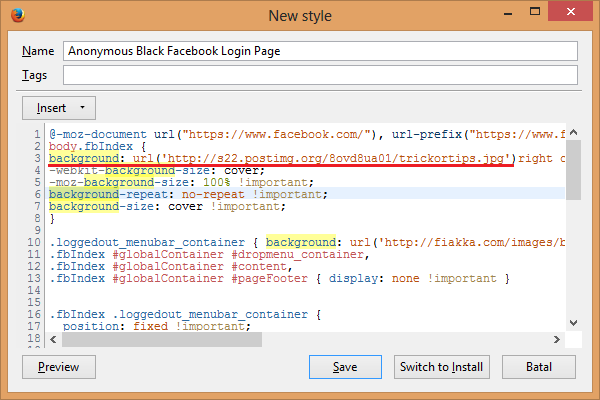Screen dimensions: 600x400
Task: Close the New style window
Action: click(570, 12)
